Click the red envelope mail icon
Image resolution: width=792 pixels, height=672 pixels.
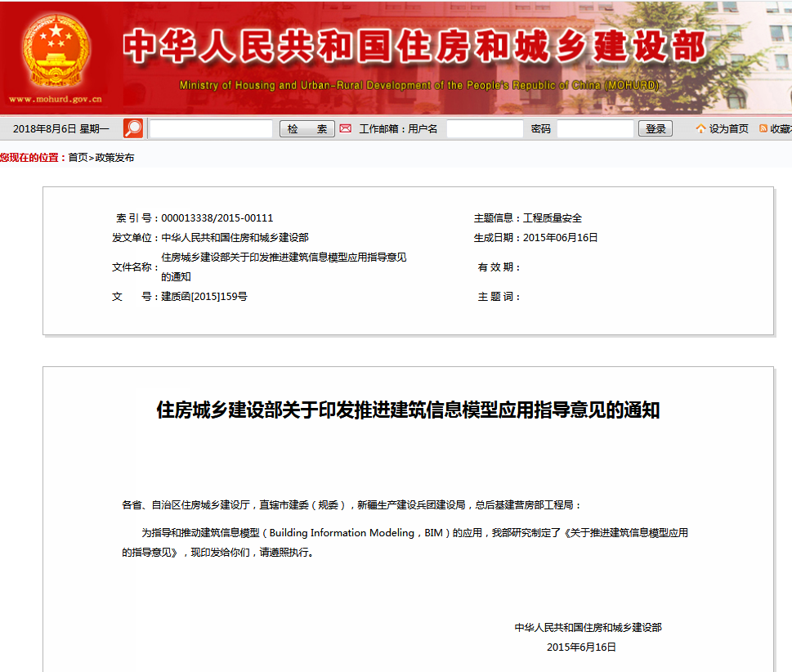(x=346, y=128)
